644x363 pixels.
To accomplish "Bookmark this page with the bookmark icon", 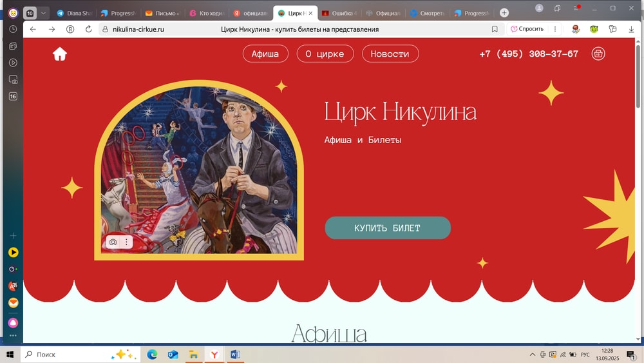I will pyautogui.click(x=495, y=29).
